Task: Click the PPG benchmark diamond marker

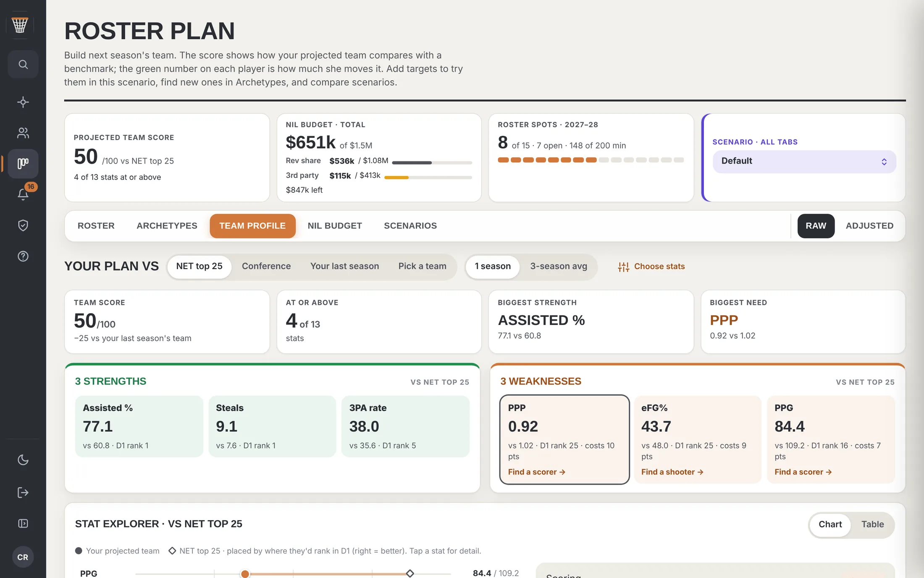Action: tap(410, 573)
